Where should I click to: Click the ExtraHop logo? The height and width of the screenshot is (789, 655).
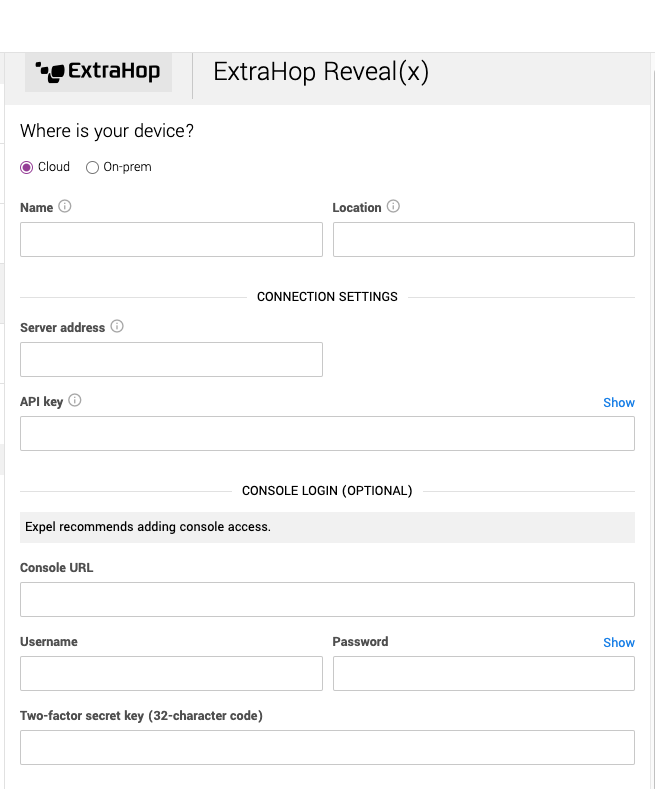point(98,72)
